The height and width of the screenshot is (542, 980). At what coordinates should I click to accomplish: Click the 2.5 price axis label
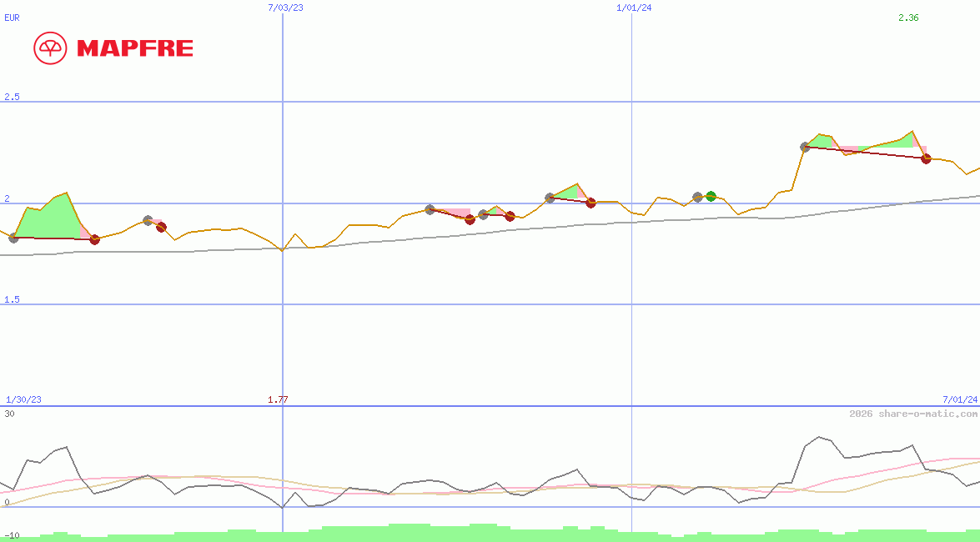tap(12, 98)
